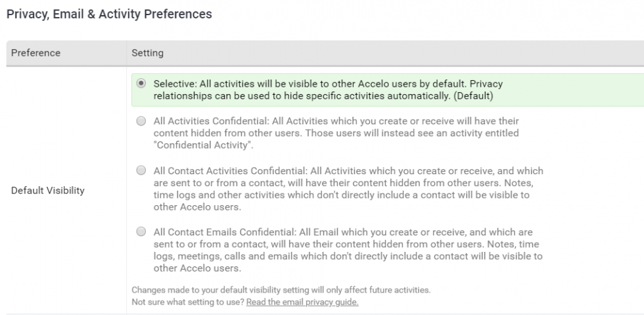Screen dimensions: 644x315
Task: Choose the All Activities Confidential radio button
Action: tap(141, 121)
